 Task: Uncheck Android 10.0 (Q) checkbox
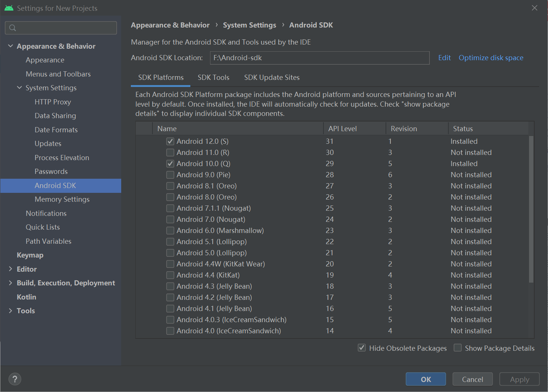[x=170, y=163]
